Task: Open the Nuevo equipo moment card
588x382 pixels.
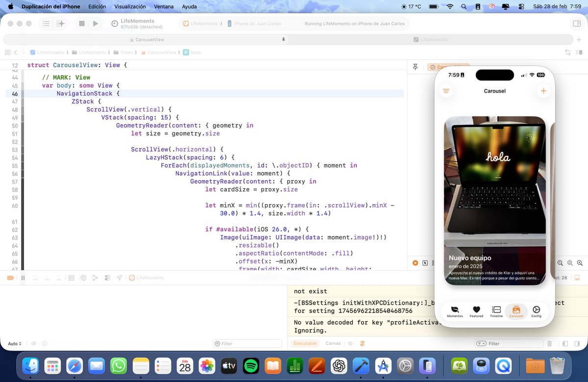Action: point(495,200)
